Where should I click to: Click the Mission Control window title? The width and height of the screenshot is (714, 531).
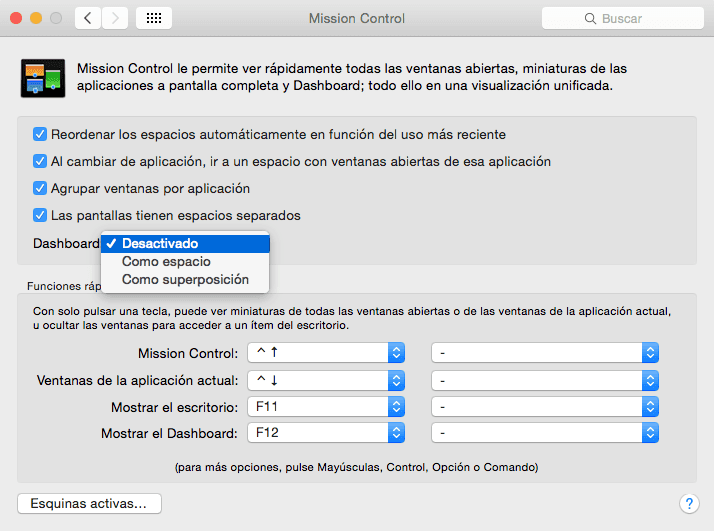pyautogui.click(x=357, y=18)
